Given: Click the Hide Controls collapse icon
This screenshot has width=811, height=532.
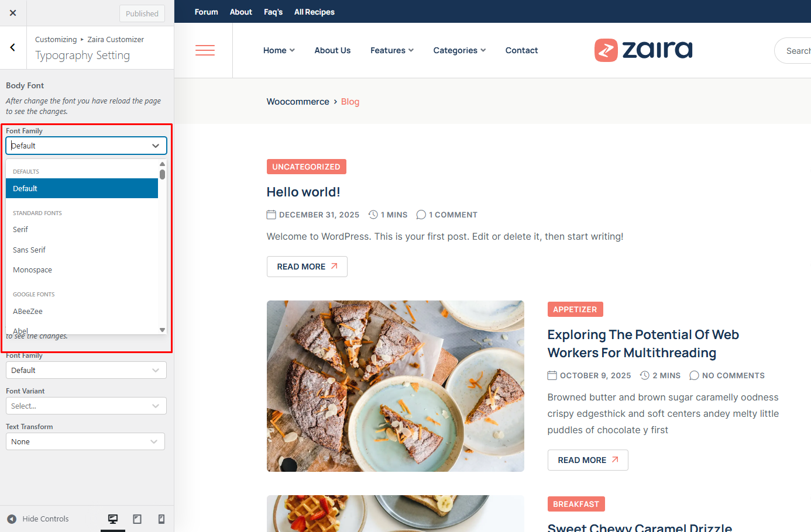Looking at the screenshot, I should coord(12,519).
